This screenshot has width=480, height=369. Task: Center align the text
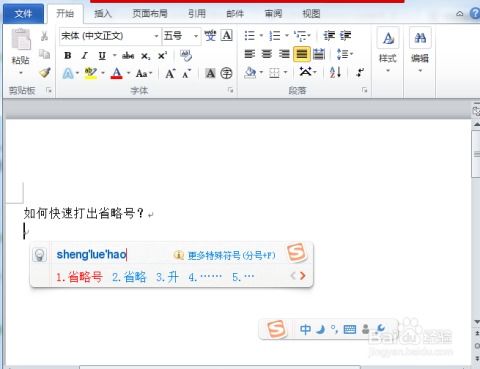(267, 54)
